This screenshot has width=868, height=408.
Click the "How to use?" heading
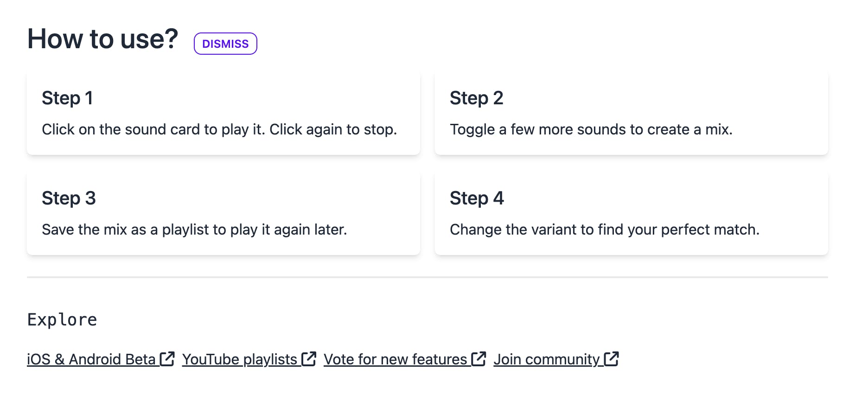(102, 39)
